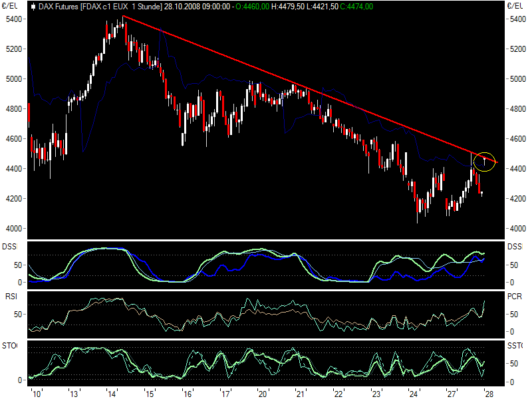Image resolution: width=532 pixels, height=399 pixels.
Task: Click date marker 28 on time axis
Action: click(x=489, y=394)
